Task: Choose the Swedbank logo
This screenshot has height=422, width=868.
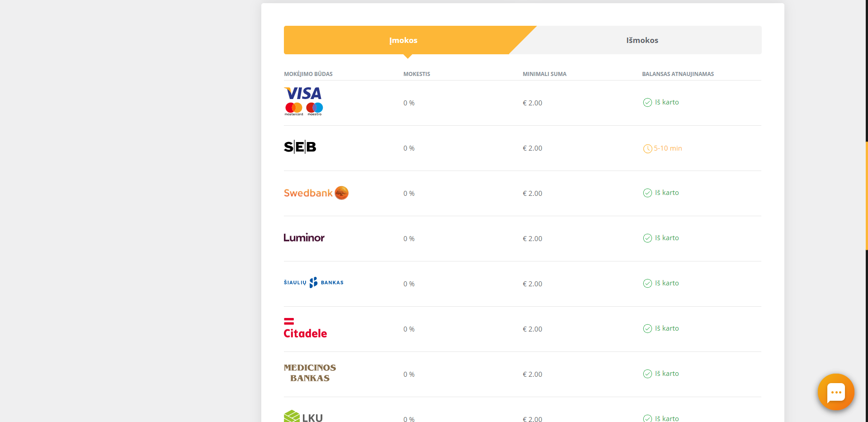Action: 316,193
